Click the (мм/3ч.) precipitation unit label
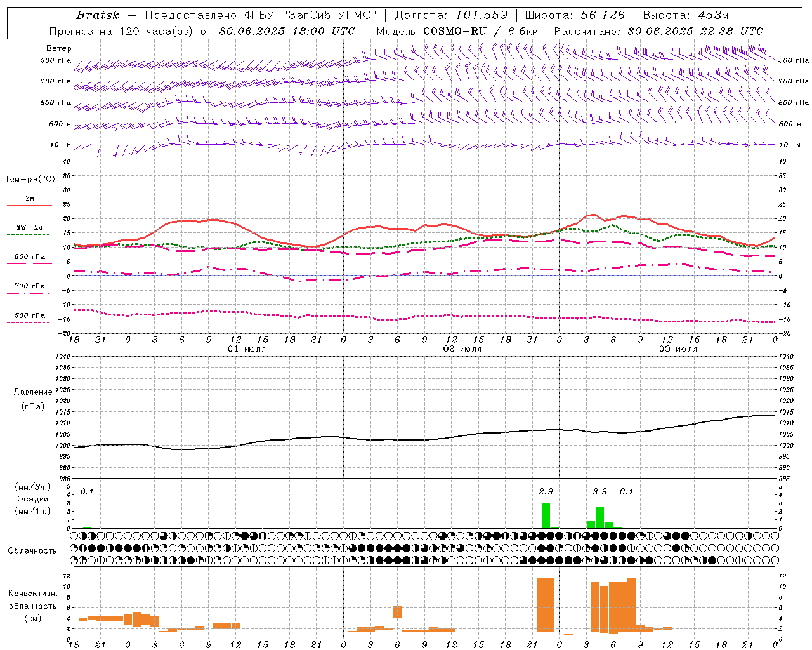This screenshot has width=812, height=650. coord(32,487)
